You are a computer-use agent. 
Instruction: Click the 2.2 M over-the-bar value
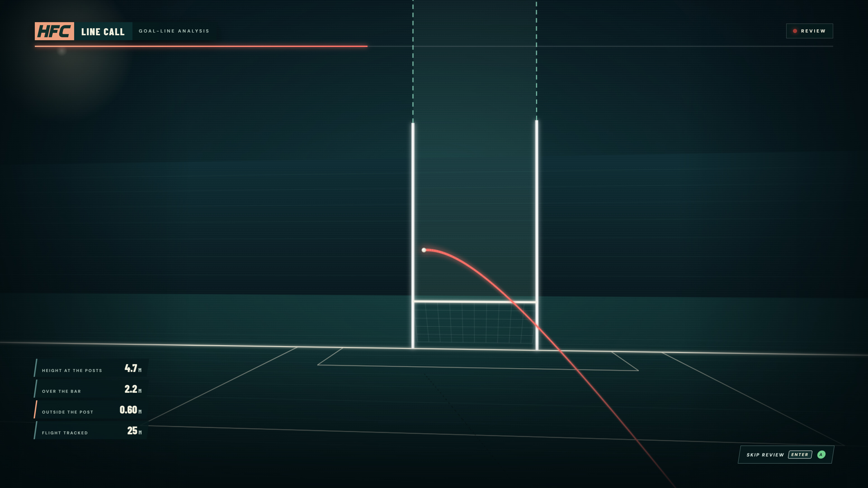tap(133, 389)
